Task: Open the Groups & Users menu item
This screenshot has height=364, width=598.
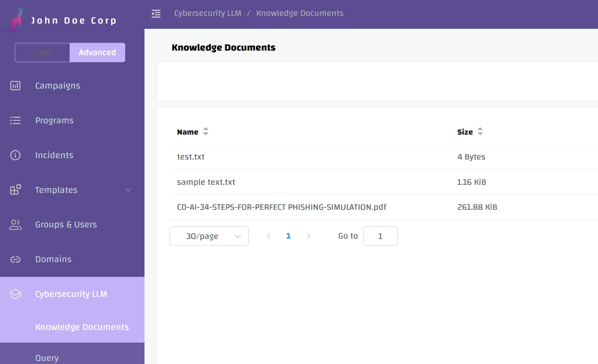Action: [72, 225]
